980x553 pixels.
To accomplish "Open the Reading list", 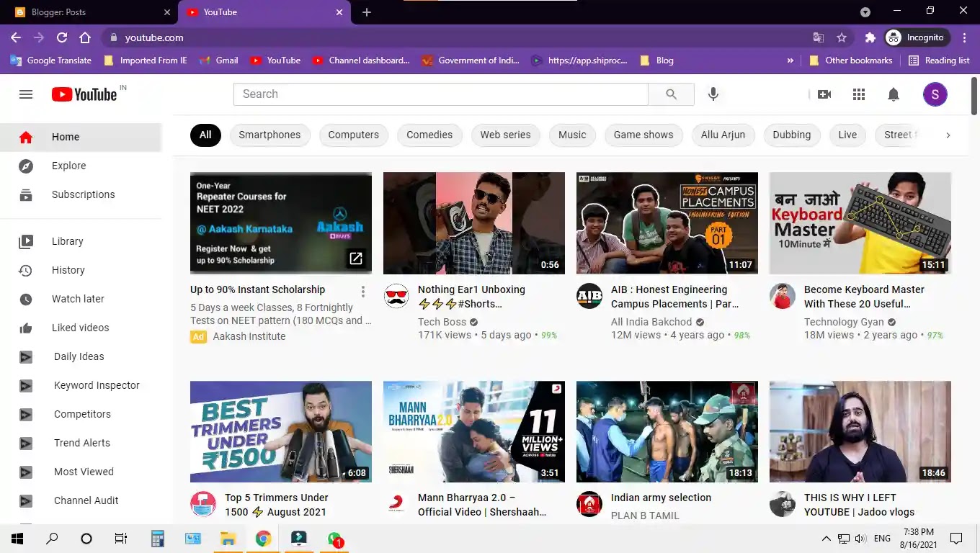I will pos(939,60).
